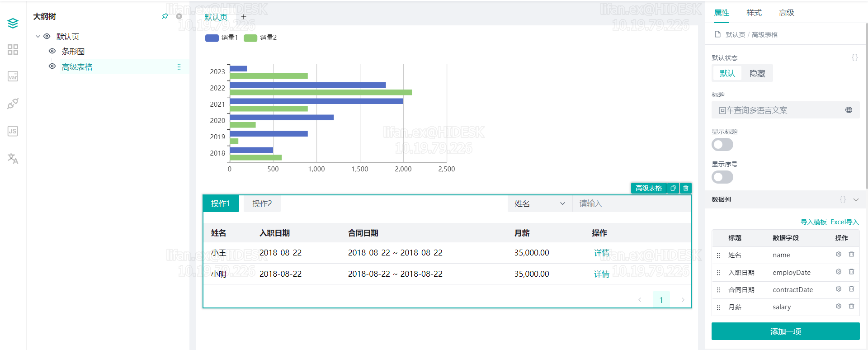Delete the 高级表格 component with trash icon
This screenshot has height=350, width=868.
tap(686, 188)
